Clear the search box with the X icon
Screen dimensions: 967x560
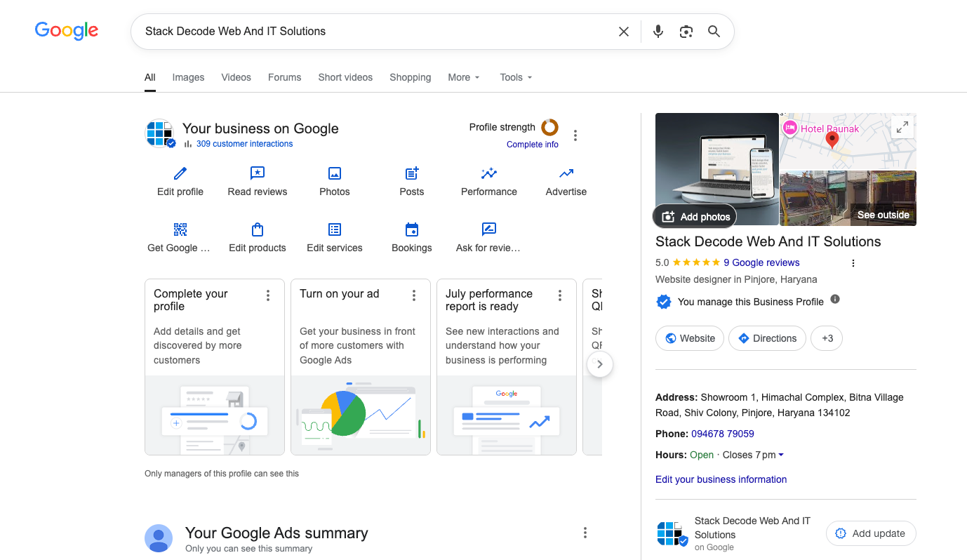click(623, 32)
